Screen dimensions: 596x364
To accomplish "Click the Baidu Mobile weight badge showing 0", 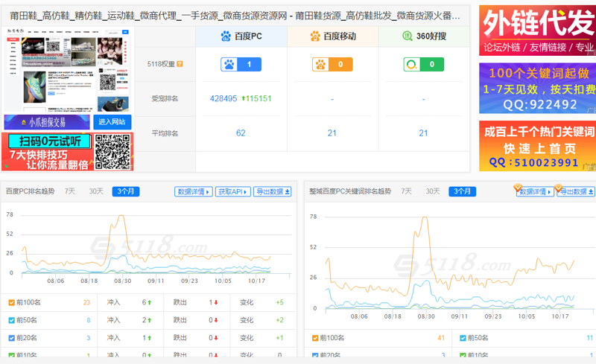I will click(332, 65).
